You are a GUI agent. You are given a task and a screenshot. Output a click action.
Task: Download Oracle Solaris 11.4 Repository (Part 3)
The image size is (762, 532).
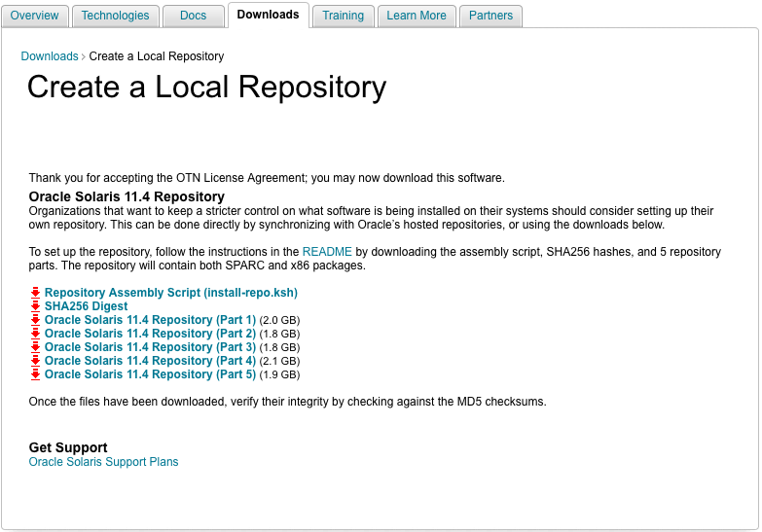pos(150,347)
